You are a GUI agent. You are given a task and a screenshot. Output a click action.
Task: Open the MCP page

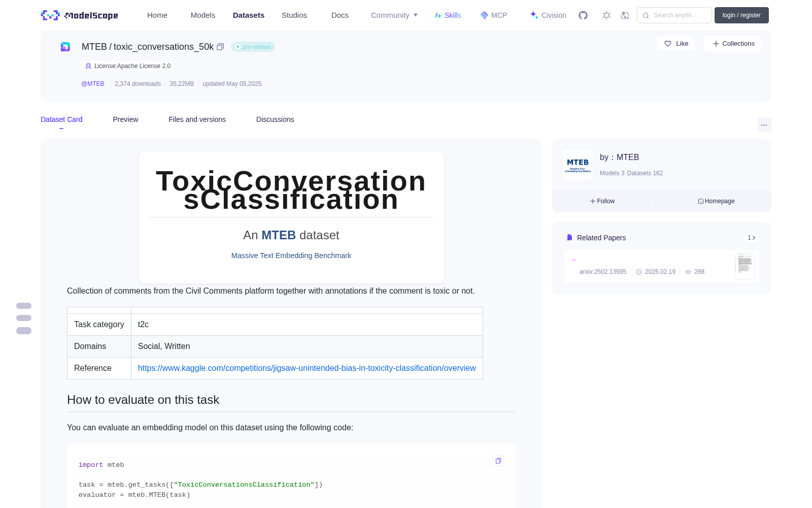494,15
